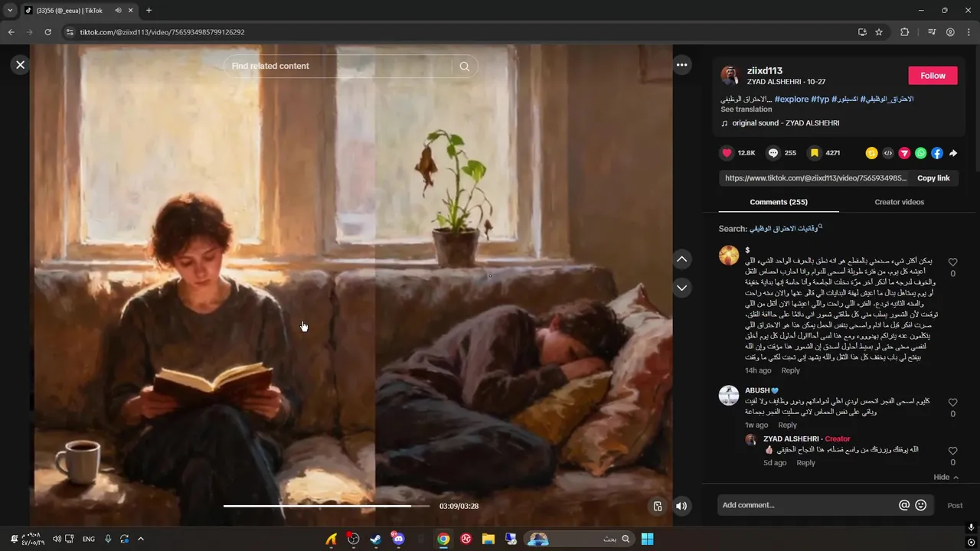Mute video with the speaker icon
980x551 pixels.
click(x=681, y=506)
